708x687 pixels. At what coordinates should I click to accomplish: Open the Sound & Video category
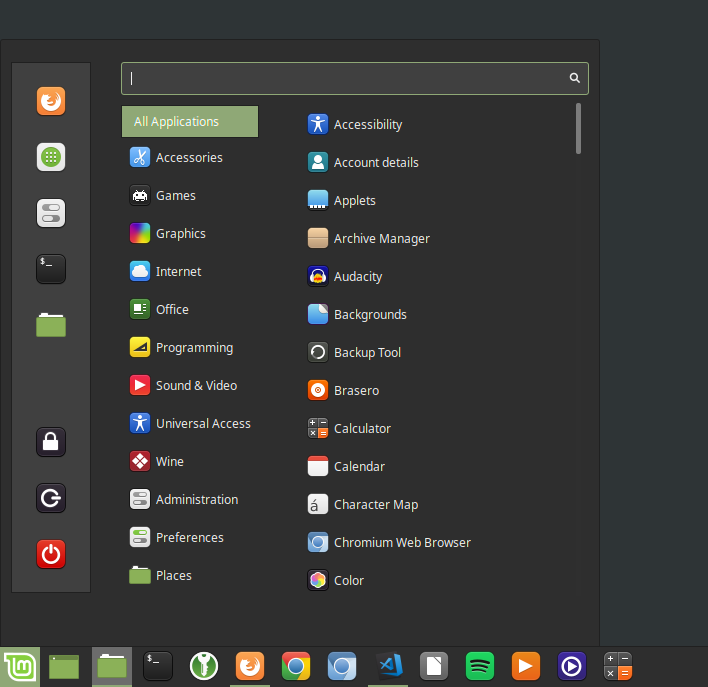click(x=190, y=385)
